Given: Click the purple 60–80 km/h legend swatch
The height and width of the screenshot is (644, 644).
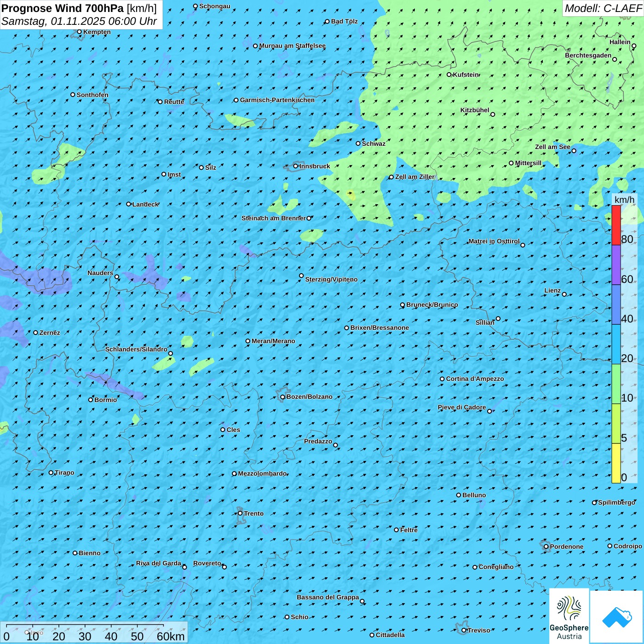Looking at the screenshot, I should click(x=616, y=265).
